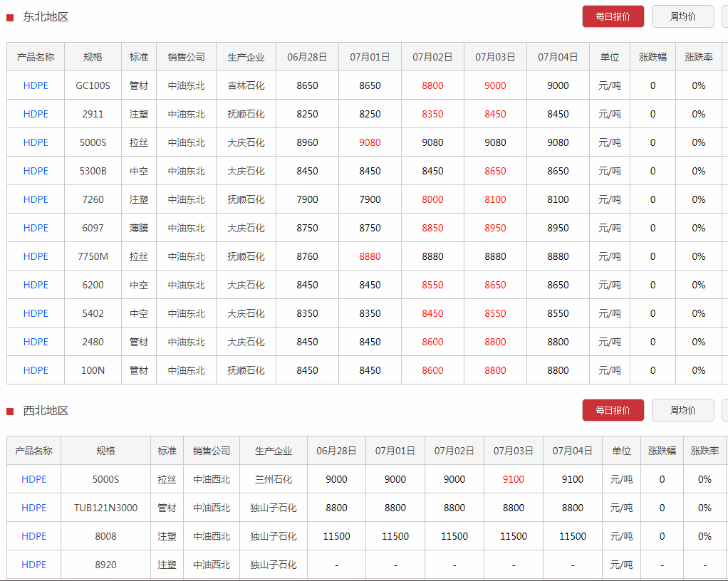Open HDPE link in 7260 row
This screenshot has width=728, height=581.
[36, 199]
